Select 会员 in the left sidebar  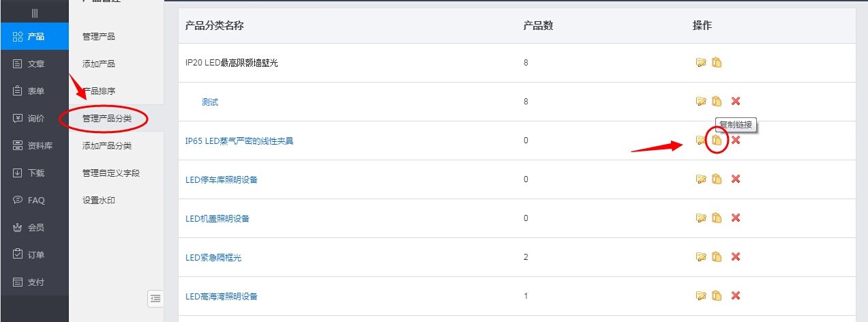tap(34, 227)
